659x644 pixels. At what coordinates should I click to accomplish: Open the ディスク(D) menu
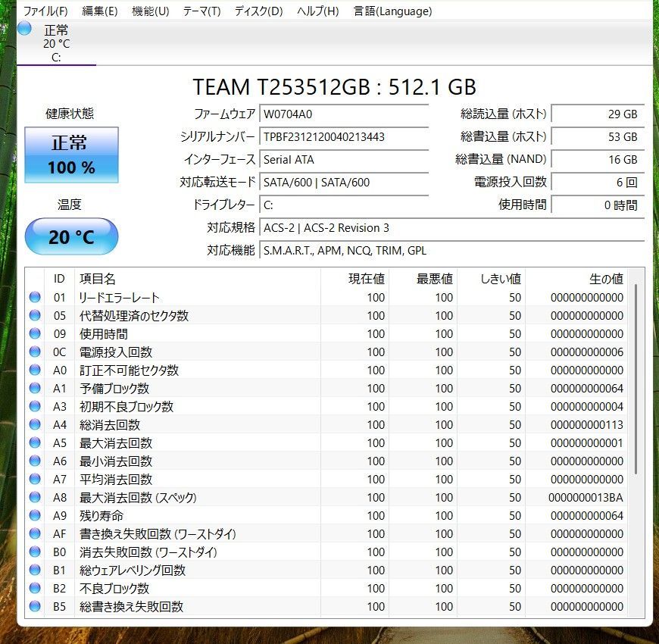click(259, 11)
